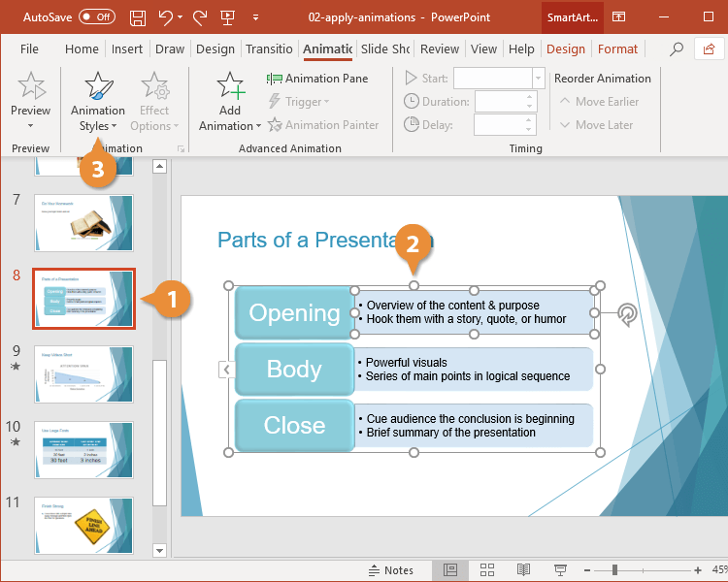Toggle the AutoSave switch
This screenshot has height=582, width=728.
click(96, 17)
